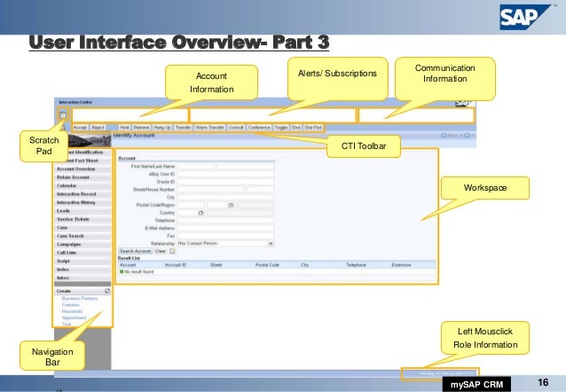566x392 pixels.
Task: Open Call Lists in navigation bar
Action: pos(83,253)
